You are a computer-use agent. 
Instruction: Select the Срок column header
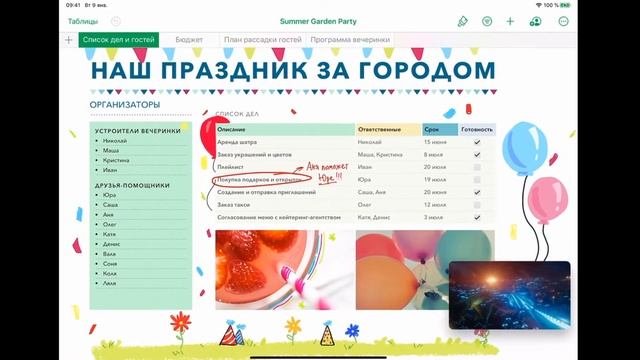[440, 129]
